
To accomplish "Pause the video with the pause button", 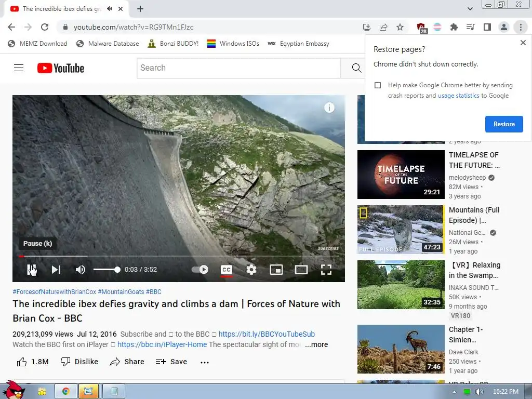I will (x=32, y=270).
